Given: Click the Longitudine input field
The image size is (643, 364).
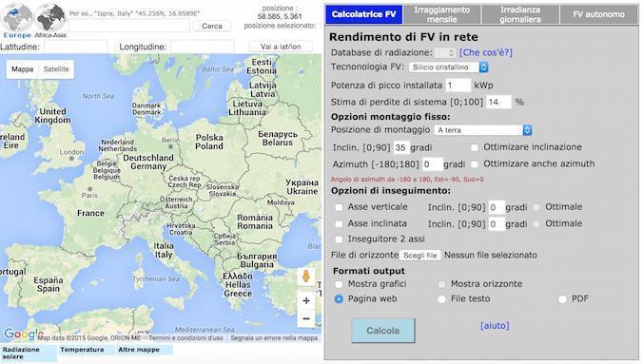Looking at the screenshot, I should [x=203, y=47].
